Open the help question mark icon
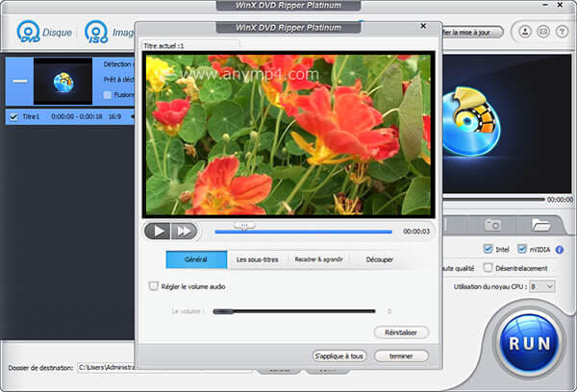Viewport: 577px width, 392px height. pos(562,32)
